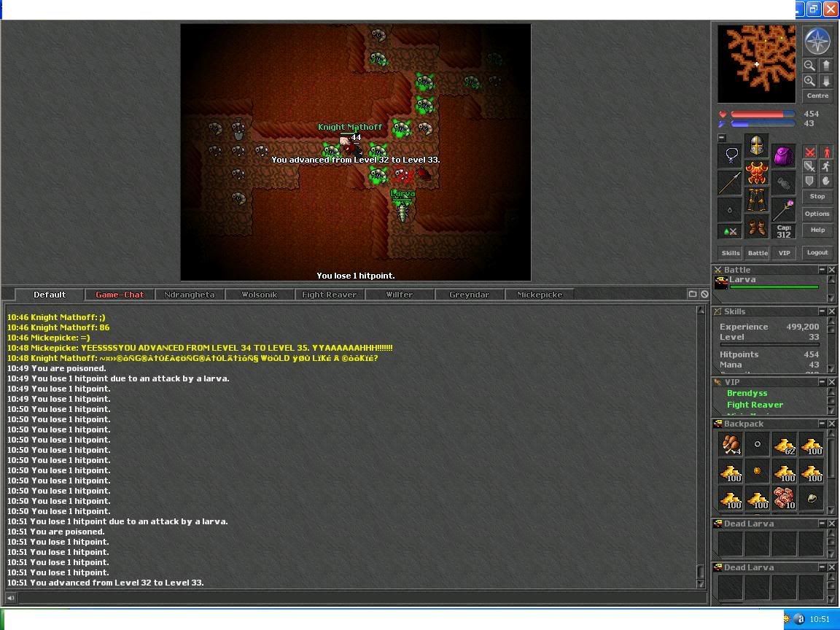Open the Game-Chat tab
Image resolution: width=840 pixels, height=630 pixels.
[x=120, y=295]
